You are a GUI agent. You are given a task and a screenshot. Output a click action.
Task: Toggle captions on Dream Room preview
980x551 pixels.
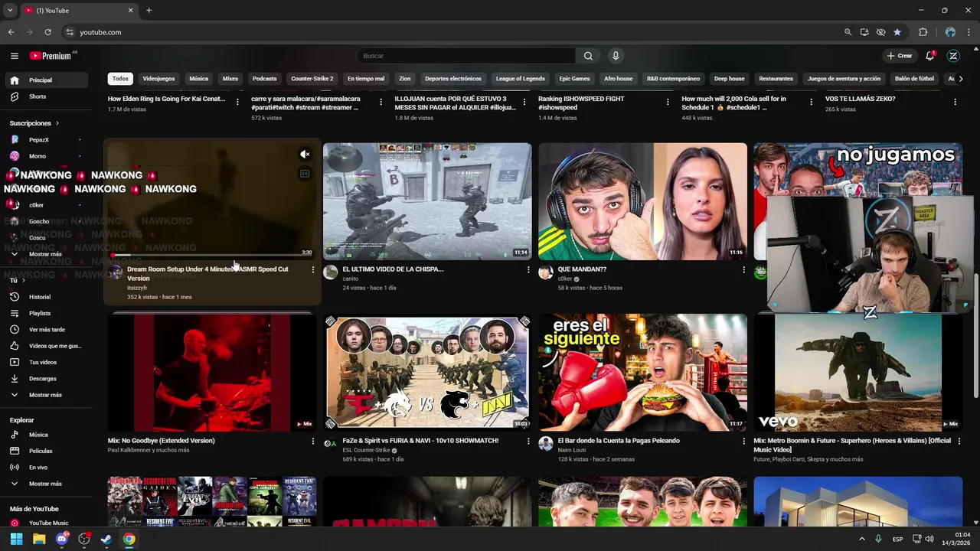305,174
